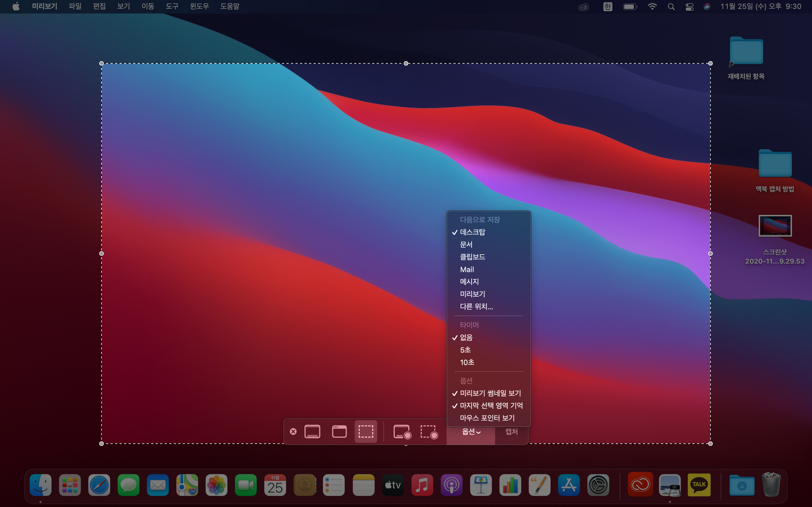Launch KakaoTalk from the Dock
The width and height of the screenshot is (812, 507).
pos(699,484)
